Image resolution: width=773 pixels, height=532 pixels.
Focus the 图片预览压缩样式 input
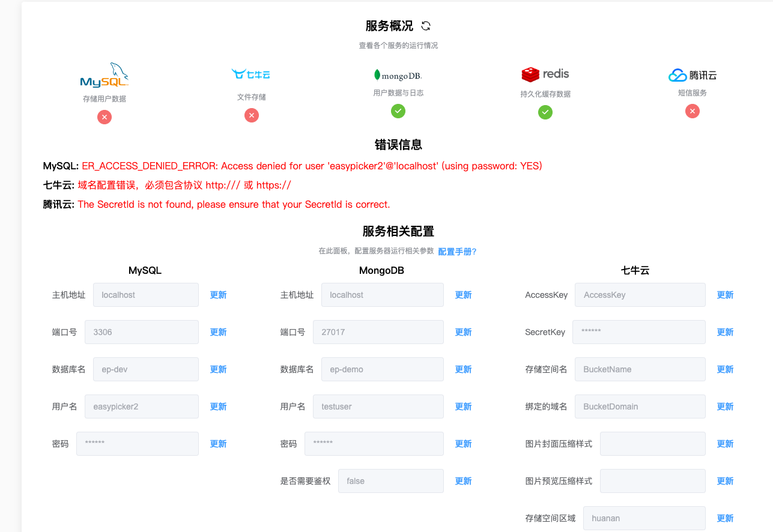click(653, 481)
